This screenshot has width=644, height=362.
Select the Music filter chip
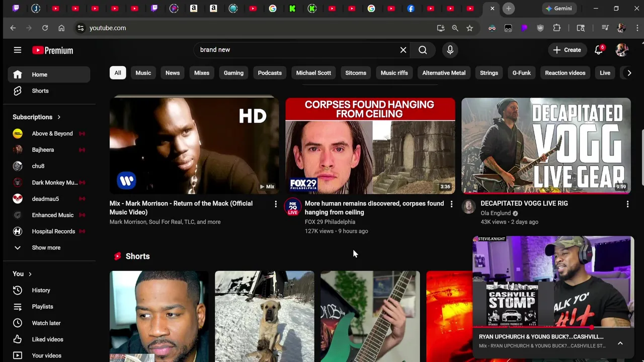tap(143, 73)
